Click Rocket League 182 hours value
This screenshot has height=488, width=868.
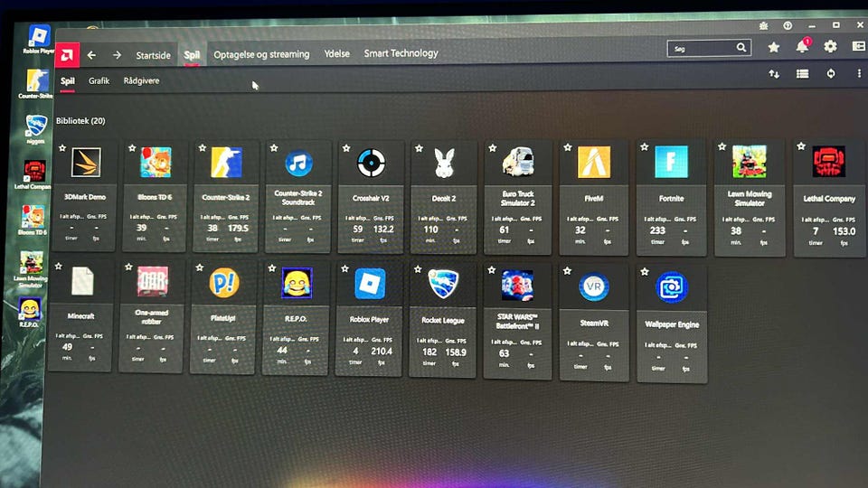(x=429, y=352)
